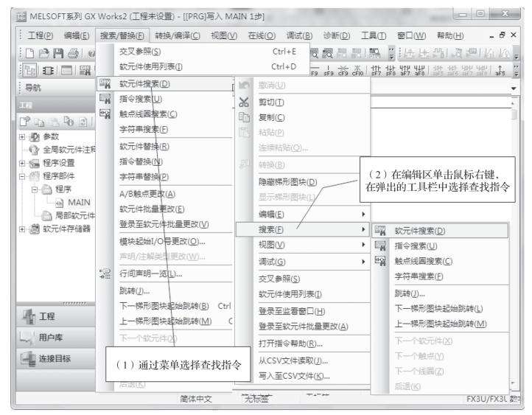
Task: Select the MAIN program tree item
Action: [x=79, y=203]
